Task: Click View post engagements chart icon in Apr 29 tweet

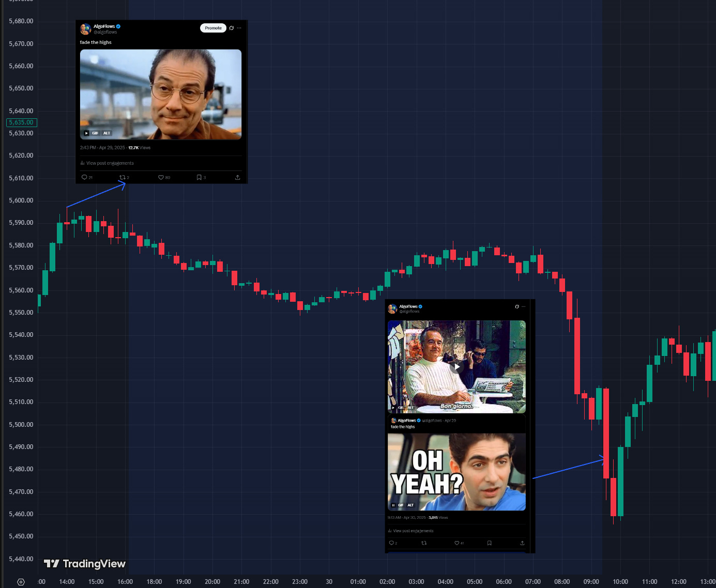Action: click(82, 163)
